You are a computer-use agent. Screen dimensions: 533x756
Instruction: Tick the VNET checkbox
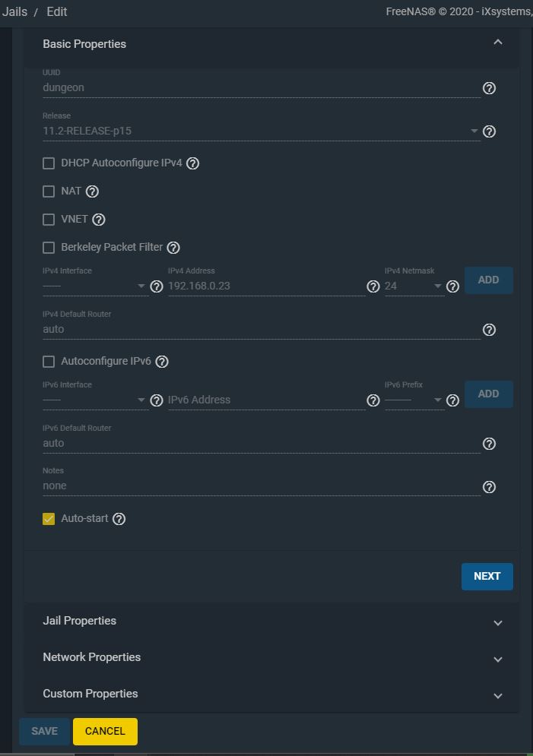pyautogui.click(x=49, y=220)
